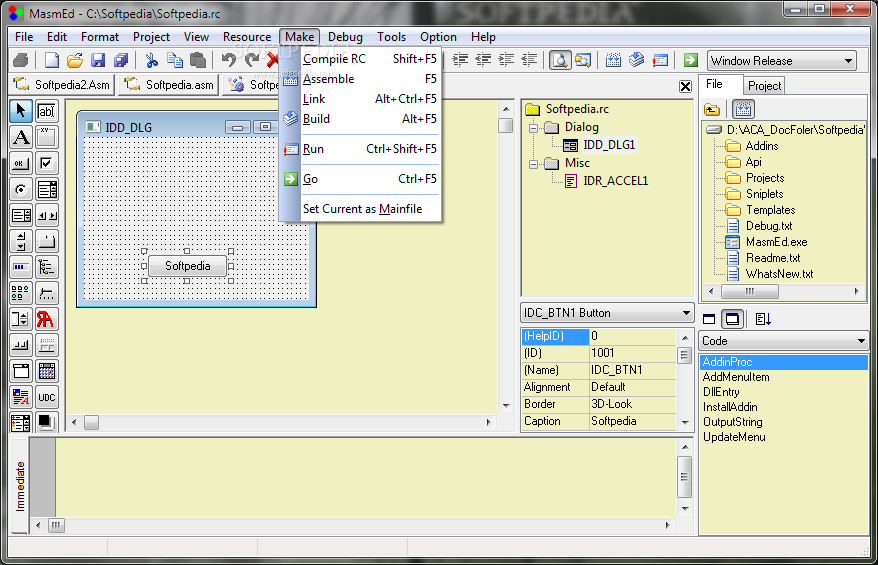Click the Find magnifier toolbar icon

pos(560,60)
